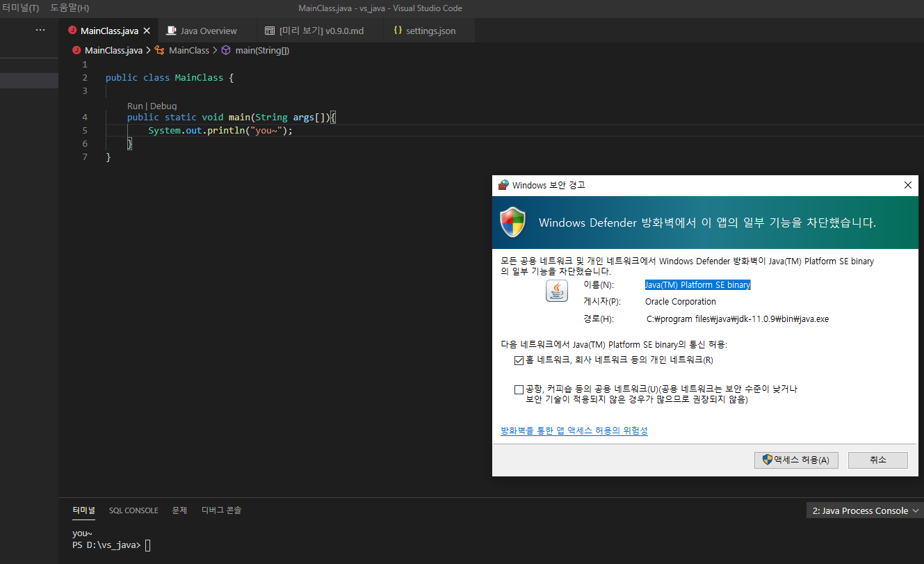
Task: Select the SQL CONSOLE panel tab
Action: pyautogui.click(x=133, y=510)
